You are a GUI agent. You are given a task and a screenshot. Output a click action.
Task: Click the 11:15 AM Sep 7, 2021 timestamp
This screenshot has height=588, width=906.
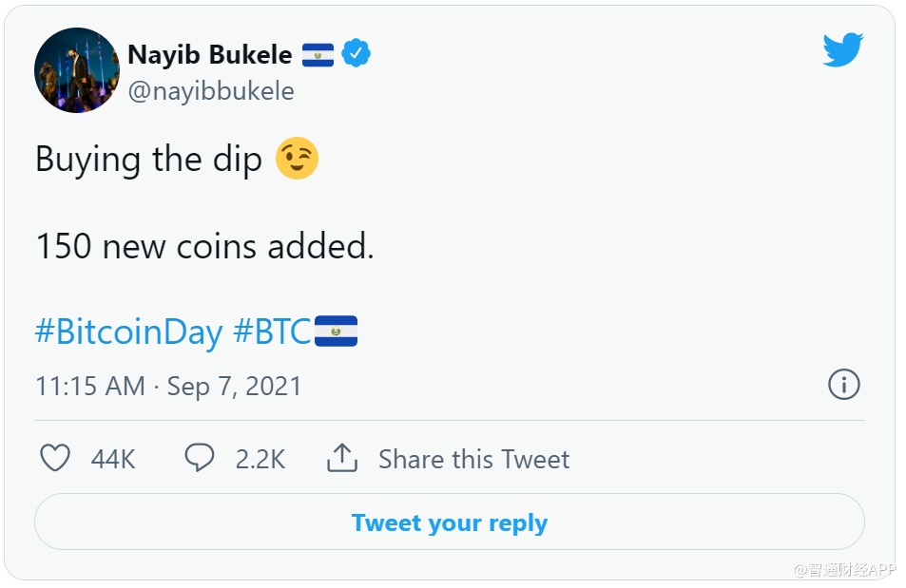[x=168, y=387]
